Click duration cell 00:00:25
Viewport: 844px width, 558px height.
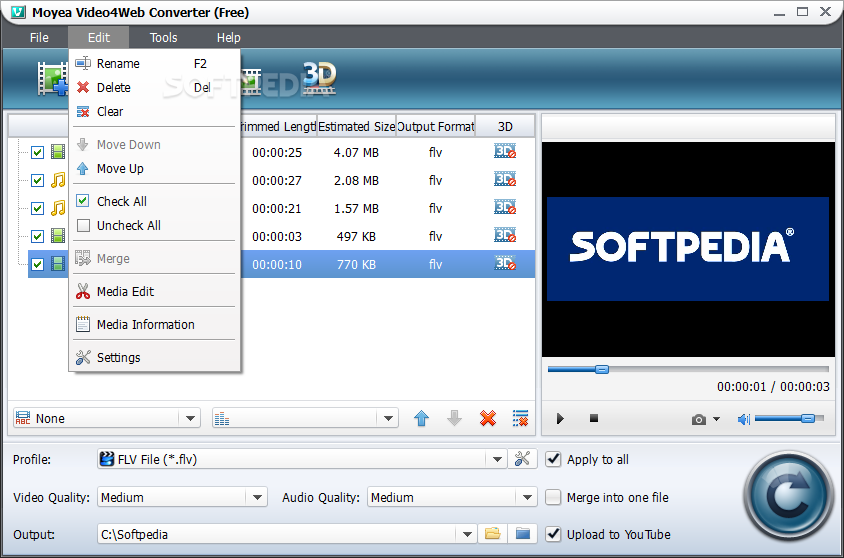[277, 153]
